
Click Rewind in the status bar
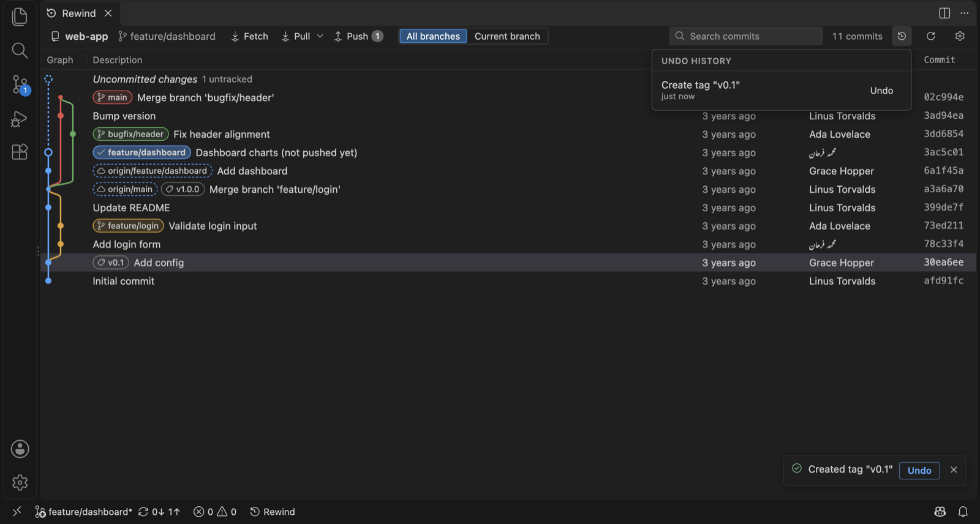click(x=273, y=512)
